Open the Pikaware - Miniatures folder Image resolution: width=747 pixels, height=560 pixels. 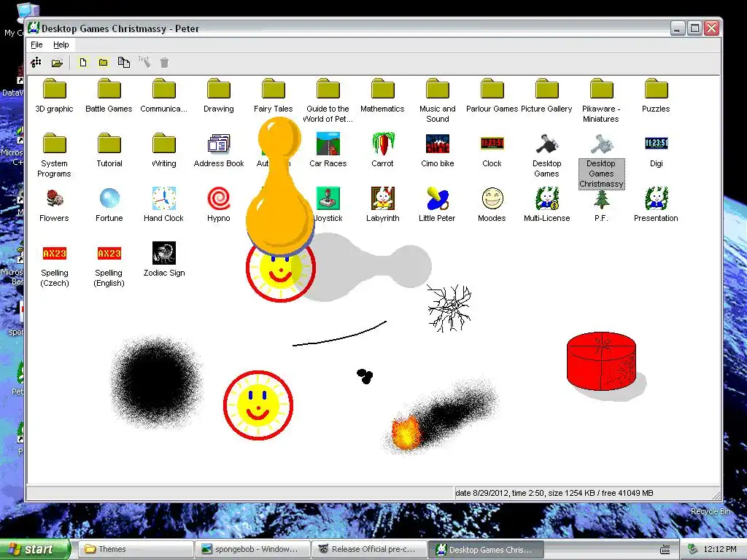pyautogui.click(x=601, y=89)
